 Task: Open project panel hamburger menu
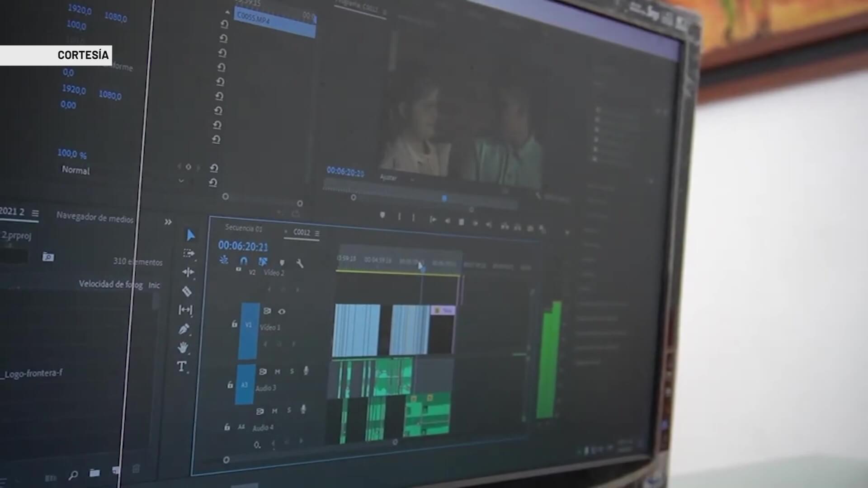(x=35, y=213)
